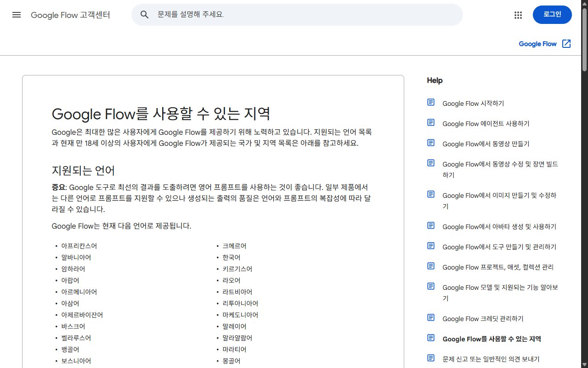The width and height of the screenshot is (588, 368).
Task: Click article icon beside Google Flow 에이전트 사용하기
Action: click(x=431, y=122)
